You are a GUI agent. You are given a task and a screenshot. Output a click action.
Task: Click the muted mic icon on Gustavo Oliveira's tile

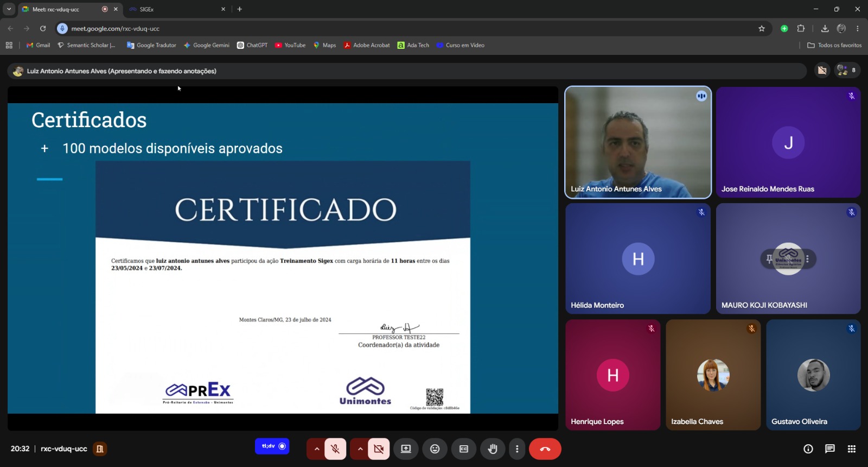pos(852,329)
